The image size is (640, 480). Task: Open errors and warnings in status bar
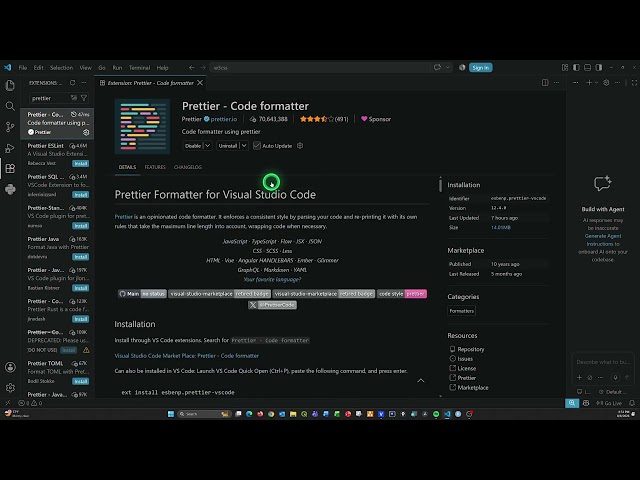coord(31,403)
